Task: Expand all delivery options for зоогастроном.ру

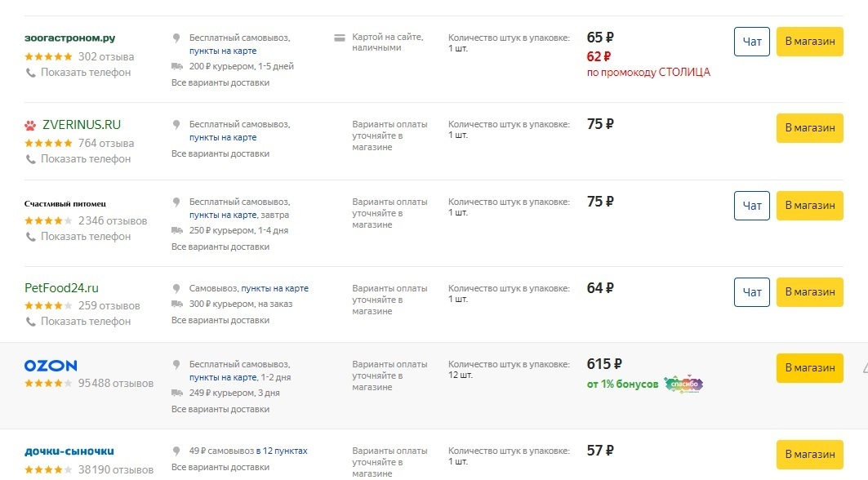Action: coord(220,82)
